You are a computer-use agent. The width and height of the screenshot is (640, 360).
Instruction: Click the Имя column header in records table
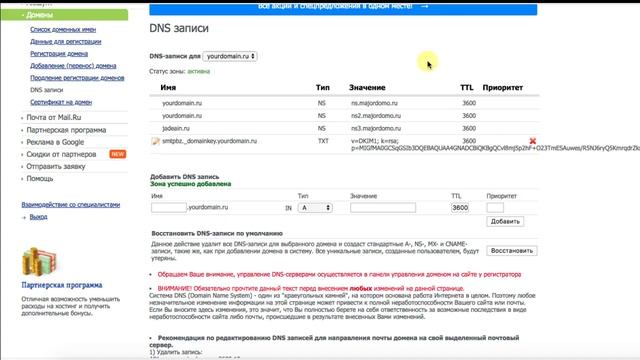click(x=168, y=88)
